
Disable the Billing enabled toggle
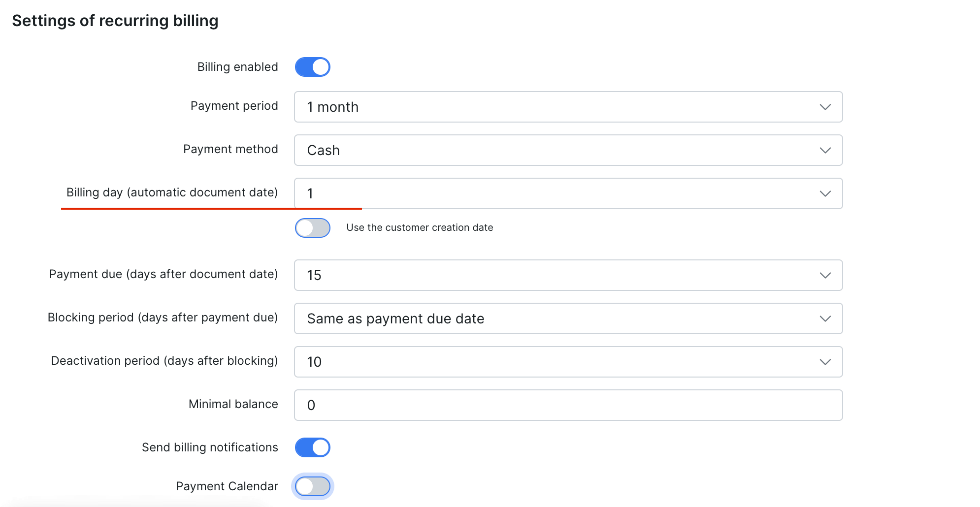tap(312, 67)
